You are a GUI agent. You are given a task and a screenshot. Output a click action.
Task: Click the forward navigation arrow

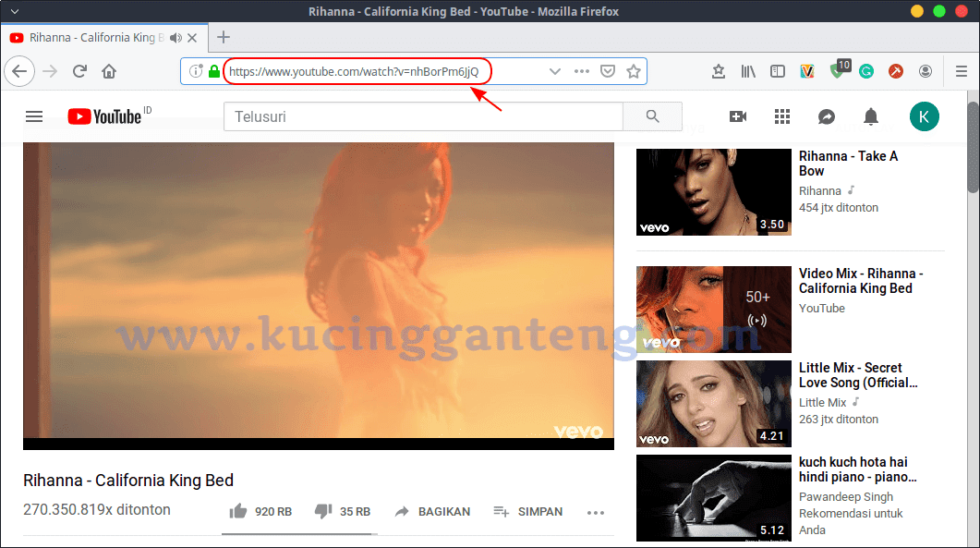[x=50, y=71]
